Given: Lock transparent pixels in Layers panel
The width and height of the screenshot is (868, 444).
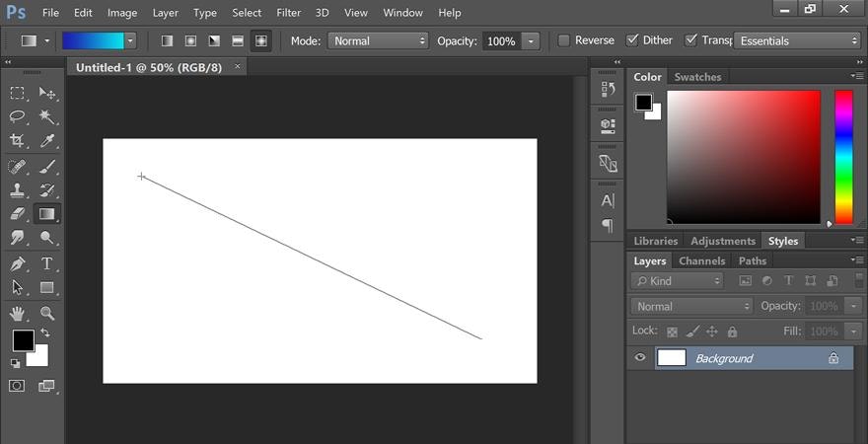Looking at the screenshot, I should tap(672, 333).
